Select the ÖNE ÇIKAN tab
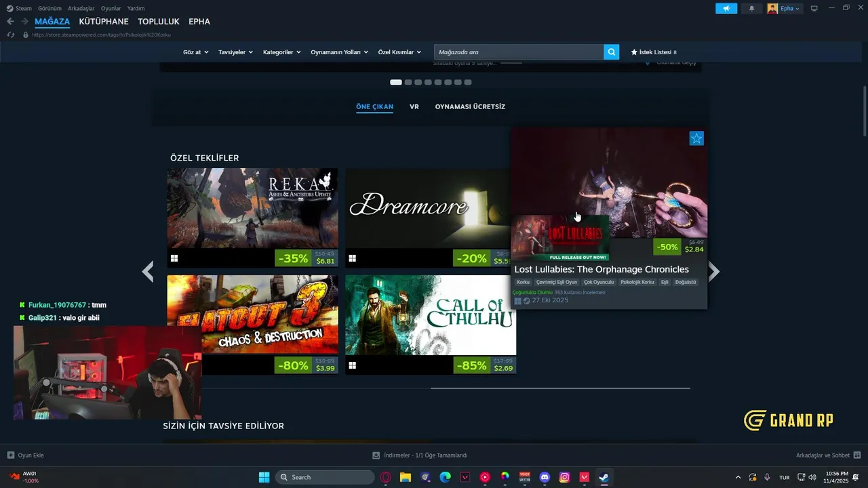The height and width of the screenshot is (488, 868). pos(374,106)
